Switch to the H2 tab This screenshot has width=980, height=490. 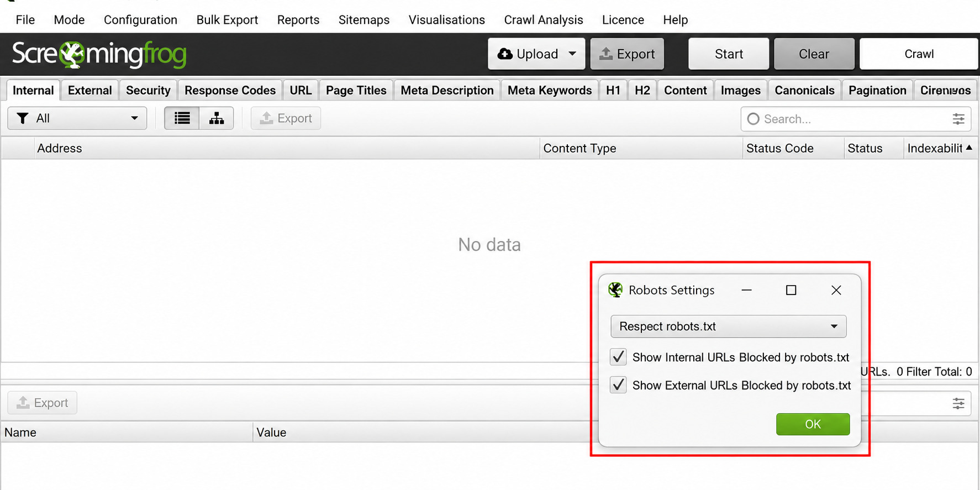click(x=642, y=91)
